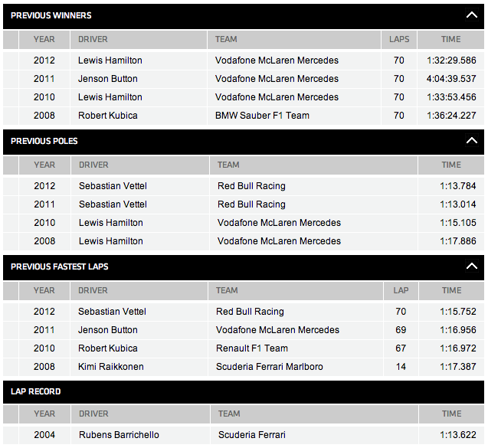Select the 4:04:39.537 race time cell

451,79
